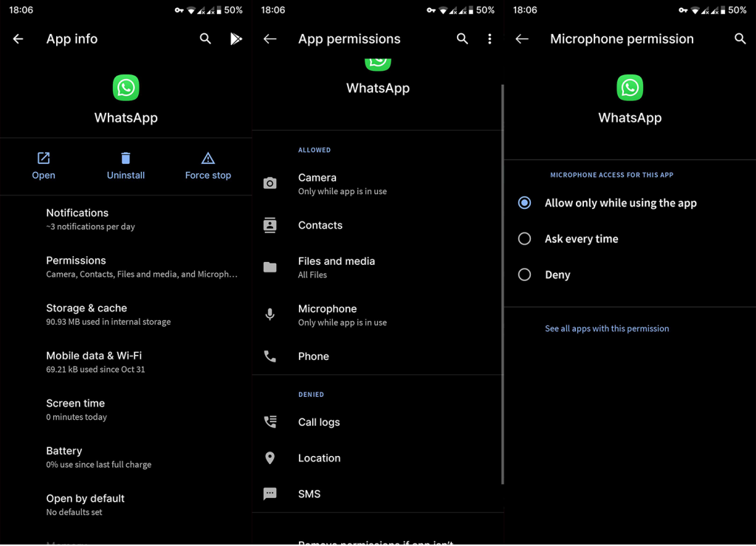Tap the Files and media folder icon

point(270,267)
